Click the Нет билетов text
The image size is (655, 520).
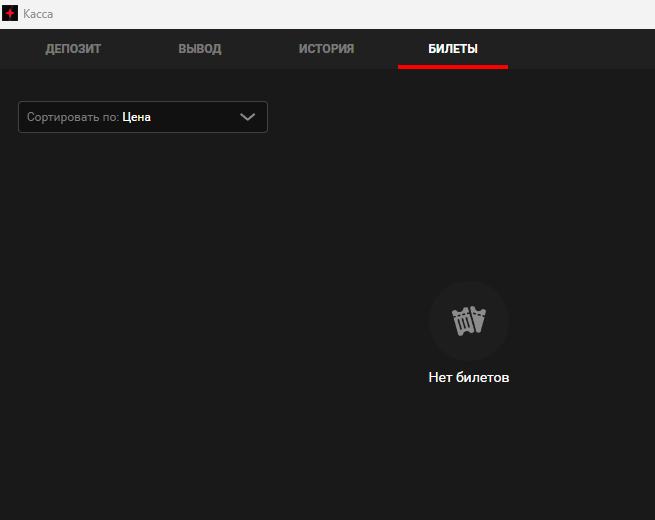469,378
